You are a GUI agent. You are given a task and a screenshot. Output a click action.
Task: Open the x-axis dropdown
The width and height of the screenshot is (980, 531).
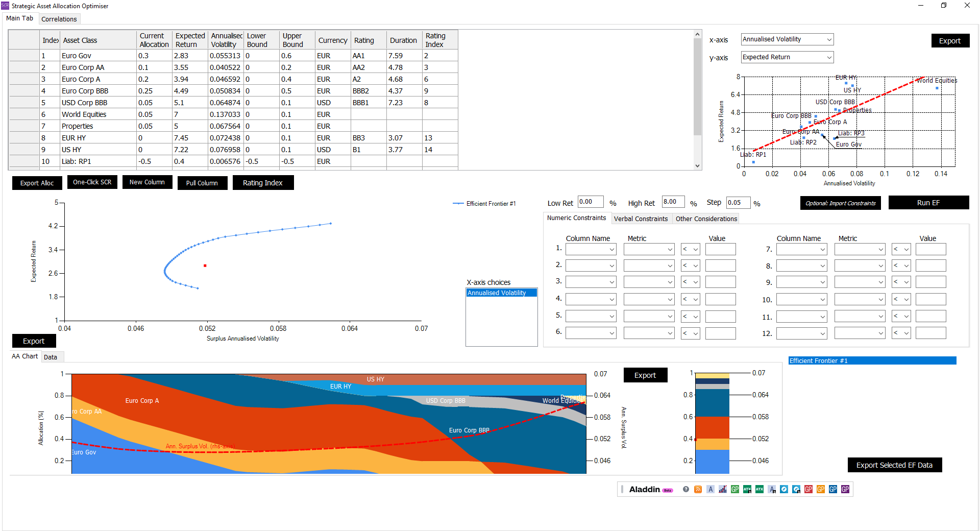coord(787,39)
